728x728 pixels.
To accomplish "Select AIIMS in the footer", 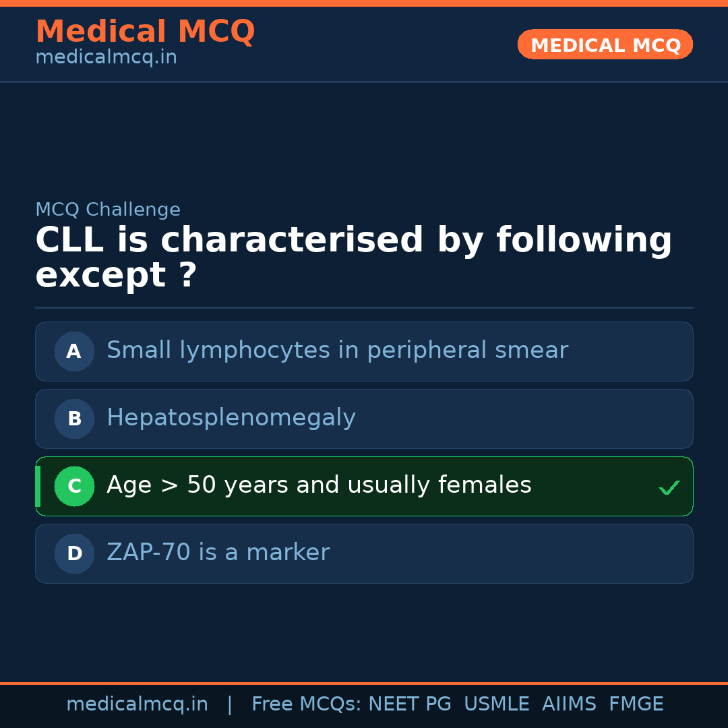I will pos(569,704).
